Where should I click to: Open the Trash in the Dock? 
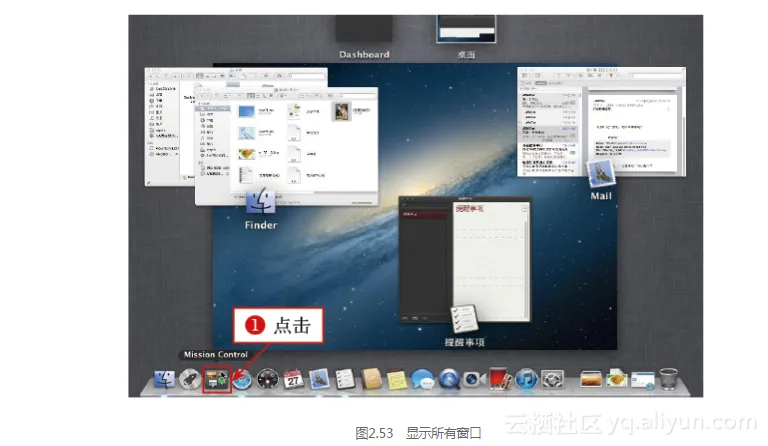click(x=669, y=379)
